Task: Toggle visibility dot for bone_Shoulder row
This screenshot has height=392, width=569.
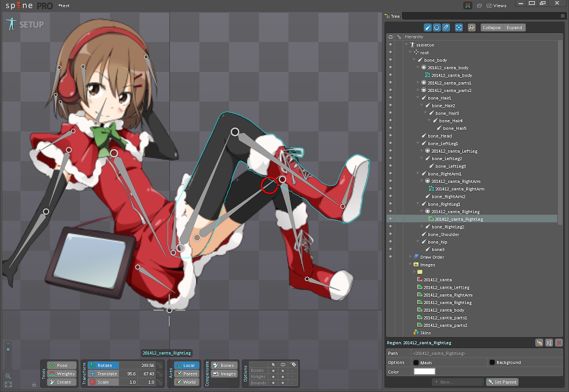Action: [390, 234]
